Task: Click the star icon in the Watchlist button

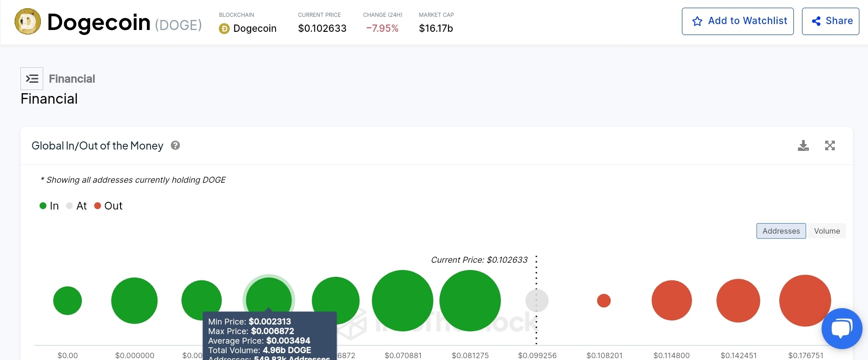Action: coord(697,21)
